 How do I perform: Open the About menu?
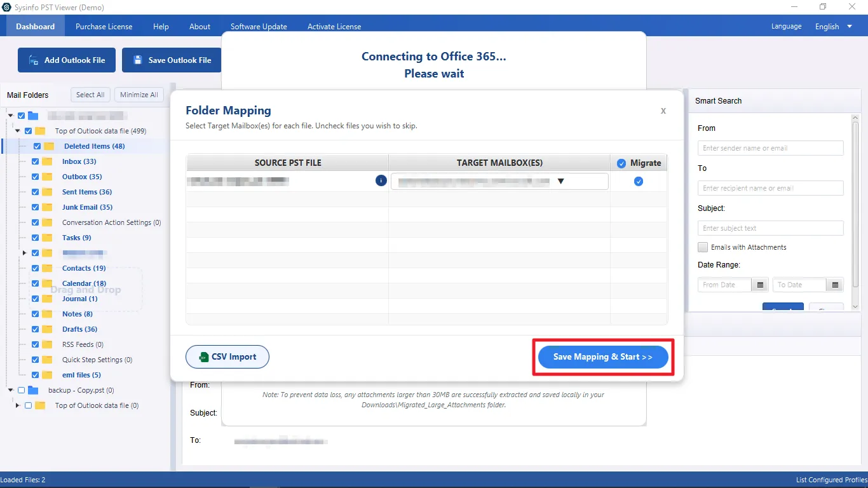tap(200, 27)
